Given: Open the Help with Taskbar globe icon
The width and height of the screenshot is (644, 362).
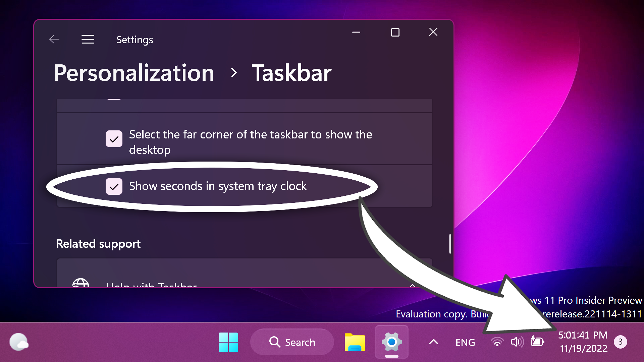Looking at the screenshot, I should pos(80,283).
